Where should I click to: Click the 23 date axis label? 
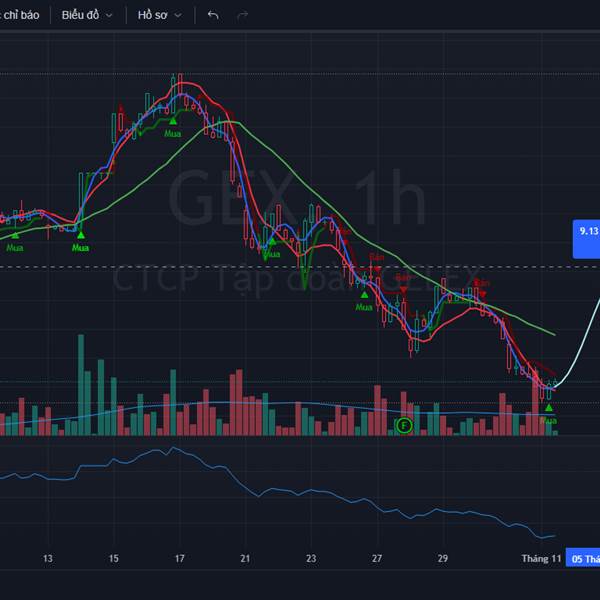(x=311, y=559)
